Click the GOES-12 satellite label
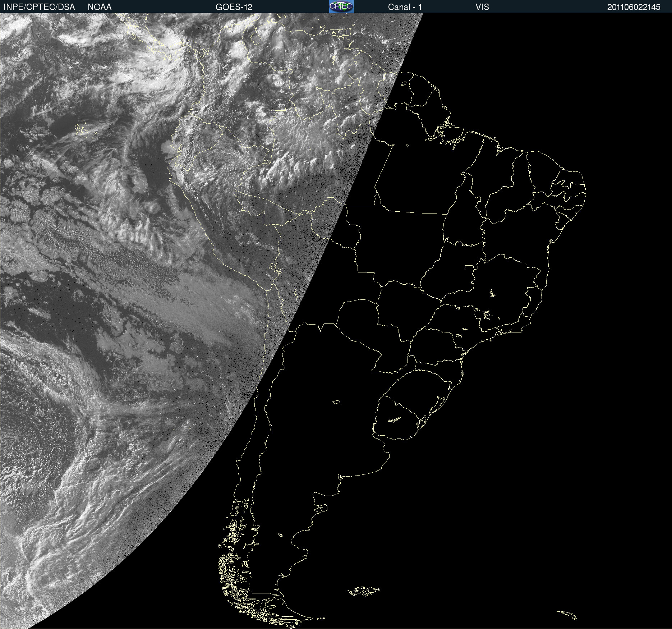The height and width of the screenshot is (629, 672). pos(234,7)
